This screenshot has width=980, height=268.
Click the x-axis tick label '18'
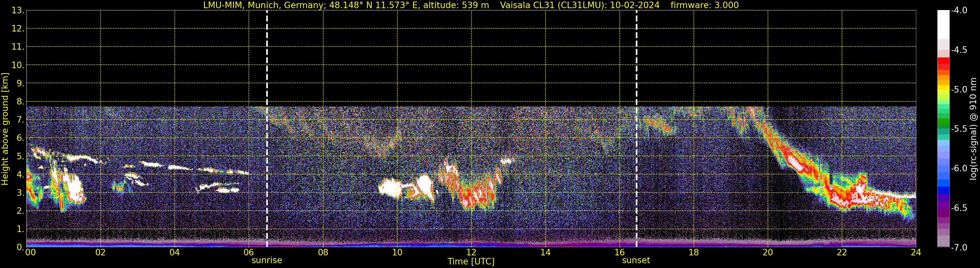click(694, 252)
